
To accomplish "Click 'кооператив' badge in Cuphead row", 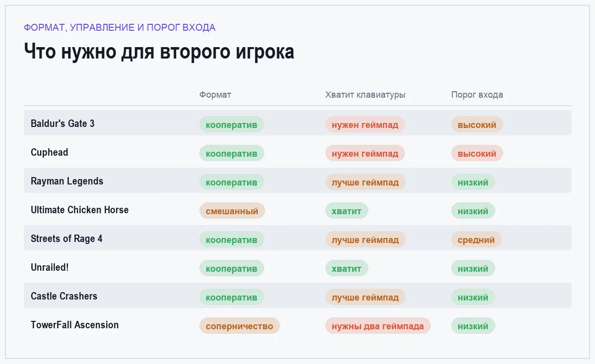I will [x=232, y=153].
